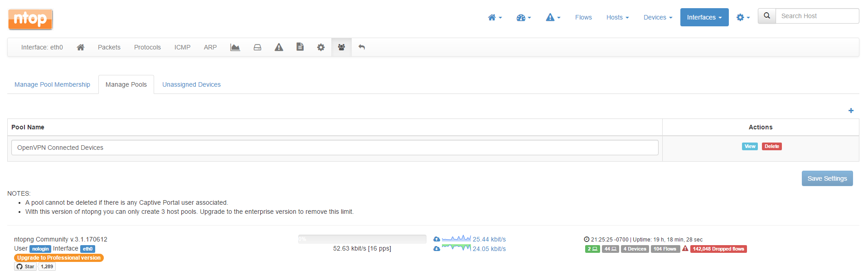
Task: Click the ntop logo
Action: click(30, 19)
